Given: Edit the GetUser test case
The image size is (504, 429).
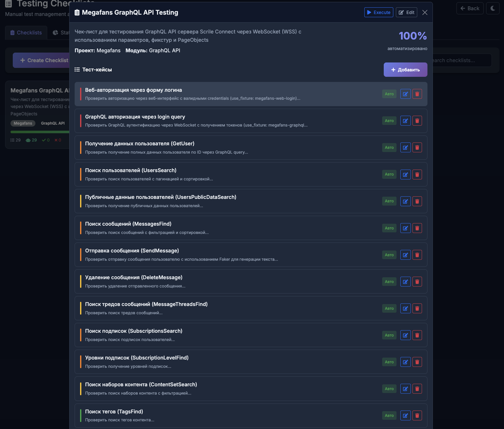Looking at the screenshot, I should point(405,148).
